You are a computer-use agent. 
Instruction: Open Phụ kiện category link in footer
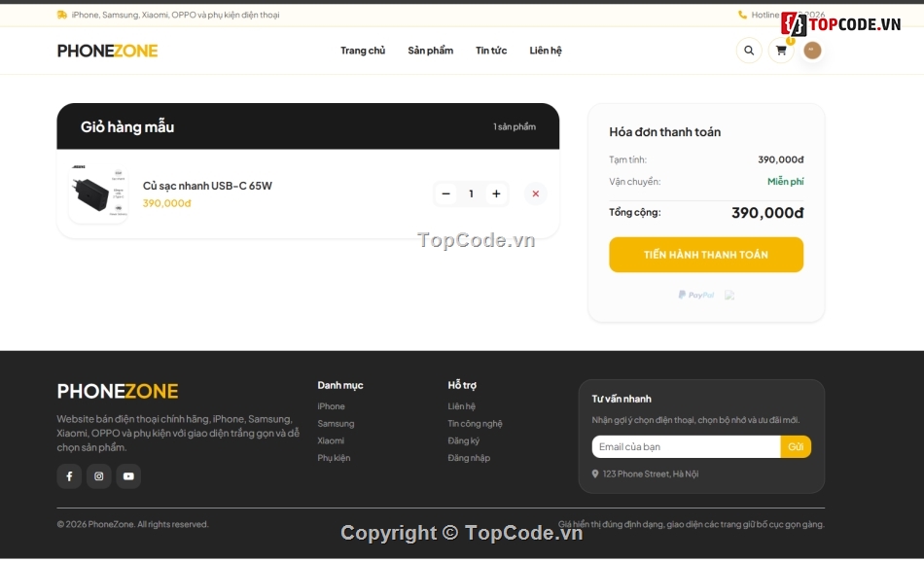[x=334, y=458]
